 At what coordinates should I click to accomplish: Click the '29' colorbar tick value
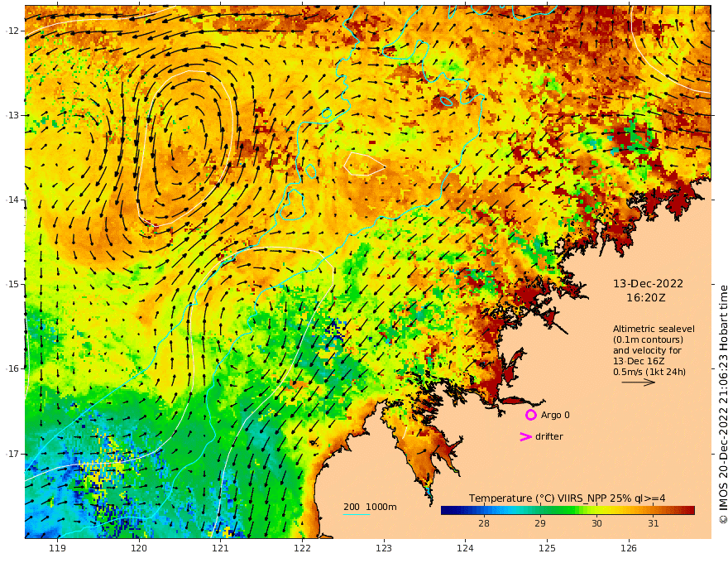tap(540, 523)
